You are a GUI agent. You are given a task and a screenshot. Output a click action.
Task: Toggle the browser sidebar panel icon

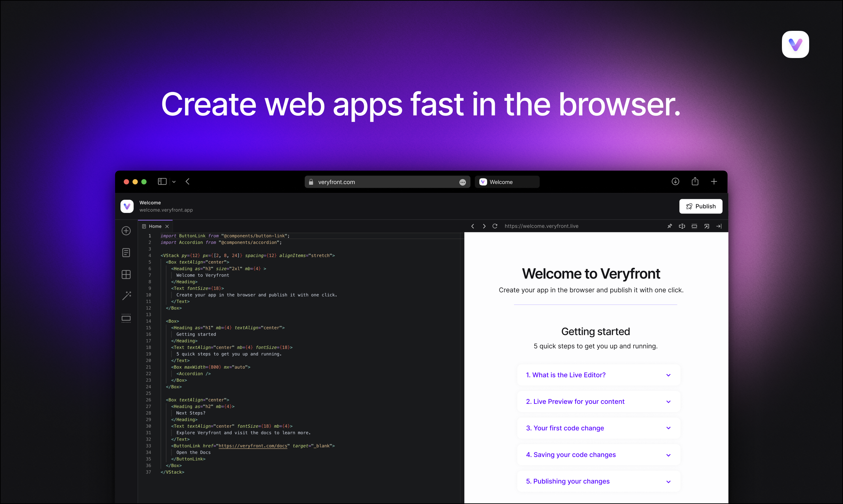coord(162,181)
